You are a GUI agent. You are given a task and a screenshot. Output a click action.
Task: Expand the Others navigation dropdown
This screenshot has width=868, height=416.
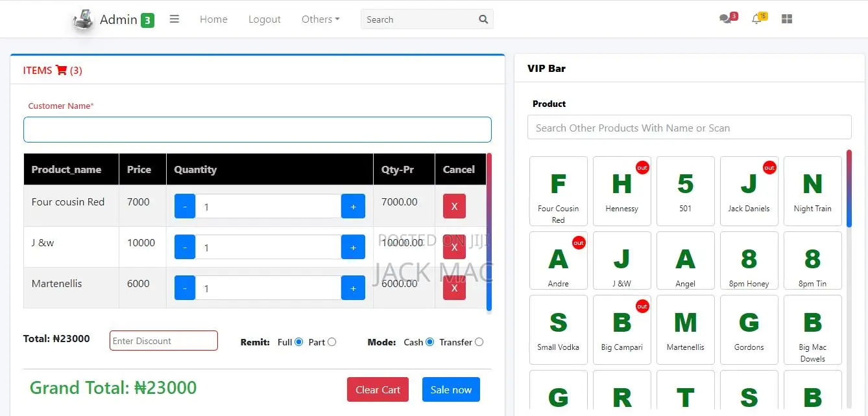click(320, 19)
